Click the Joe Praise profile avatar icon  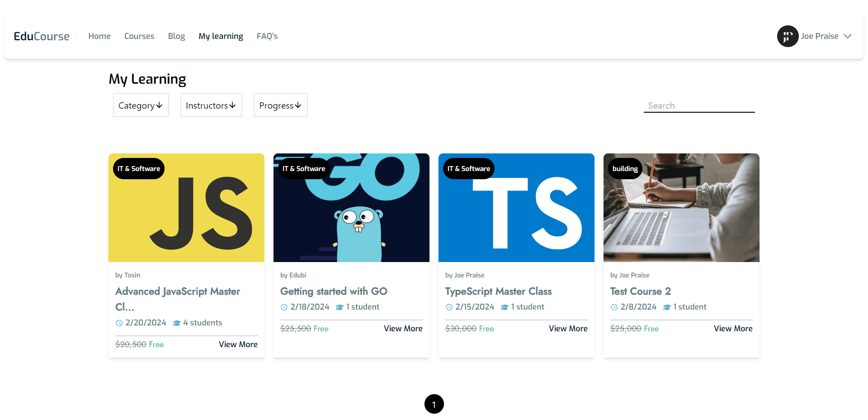787,36
